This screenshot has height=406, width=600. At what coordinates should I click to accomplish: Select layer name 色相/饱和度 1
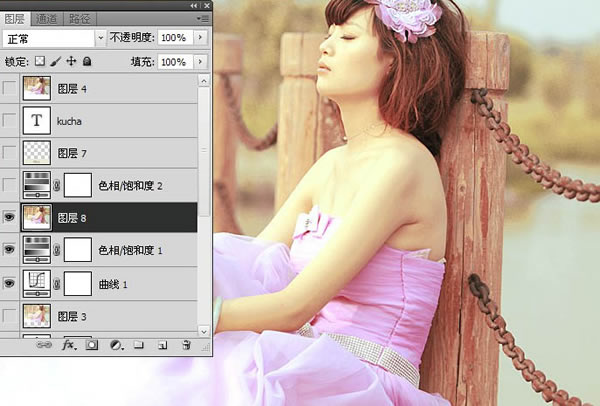(x=130, y=250)
